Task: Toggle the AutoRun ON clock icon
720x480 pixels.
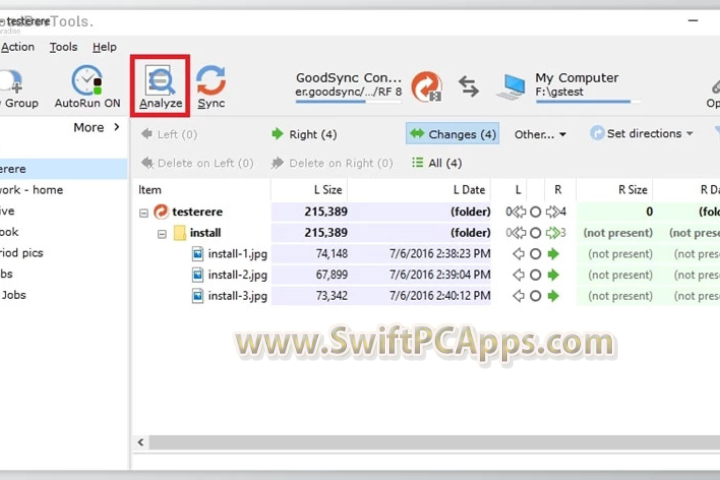Action: (87, 80)
